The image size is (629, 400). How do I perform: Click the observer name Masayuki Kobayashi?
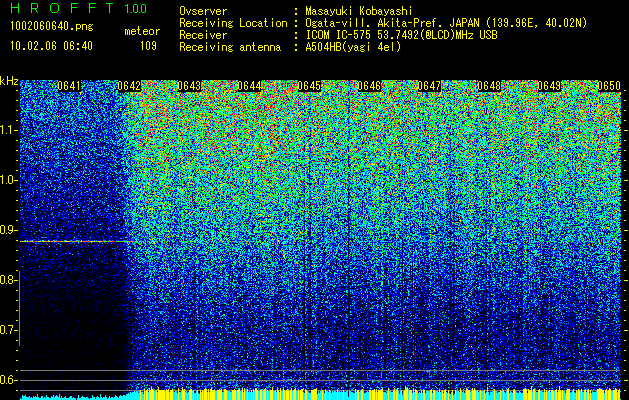(359, 11)
